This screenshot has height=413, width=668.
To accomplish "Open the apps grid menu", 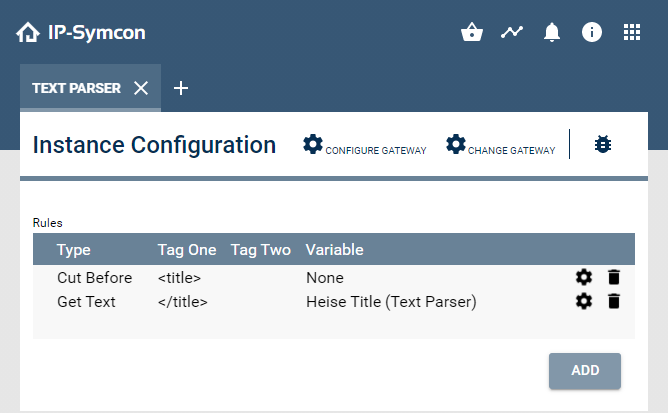I will [x=632, y=32].
